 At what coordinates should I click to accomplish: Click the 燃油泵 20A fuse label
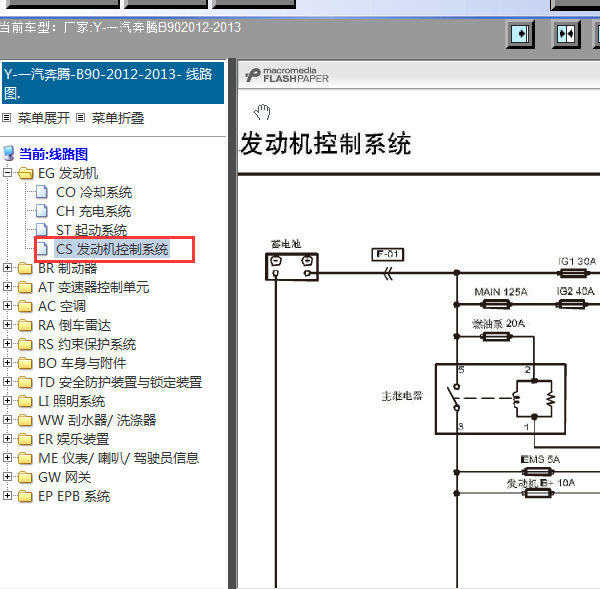[x=498, y=324]
